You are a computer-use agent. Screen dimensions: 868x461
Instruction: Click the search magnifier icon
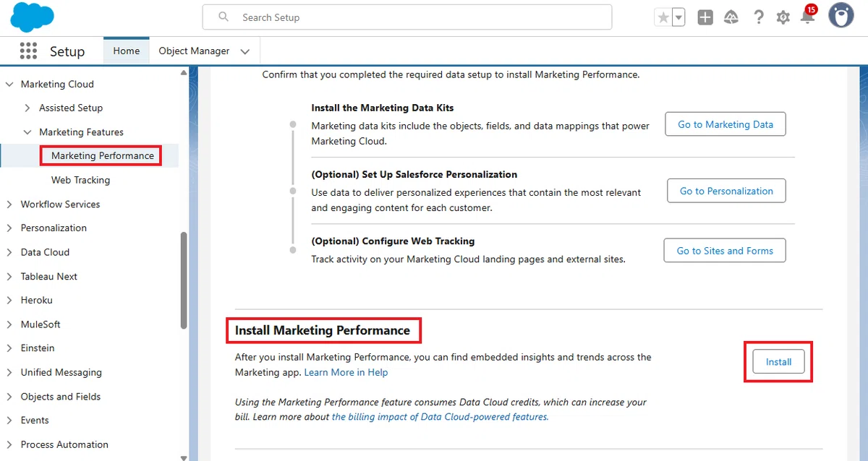click(x=224, y=17)
